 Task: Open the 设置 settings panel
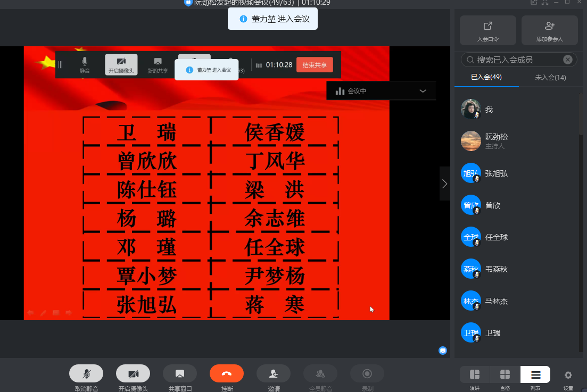click(567, 375)
